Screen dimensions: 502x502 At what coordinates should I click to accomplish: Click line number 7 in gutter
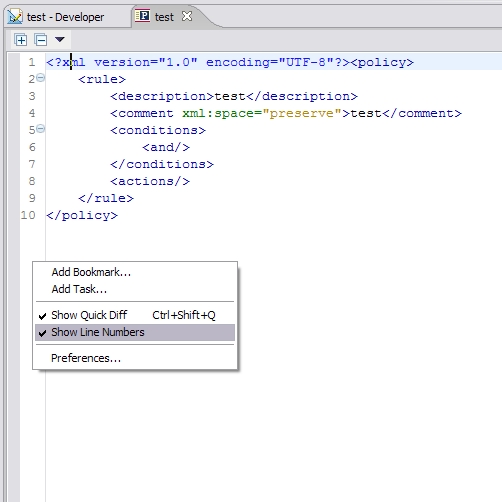[x=32, y=164]
